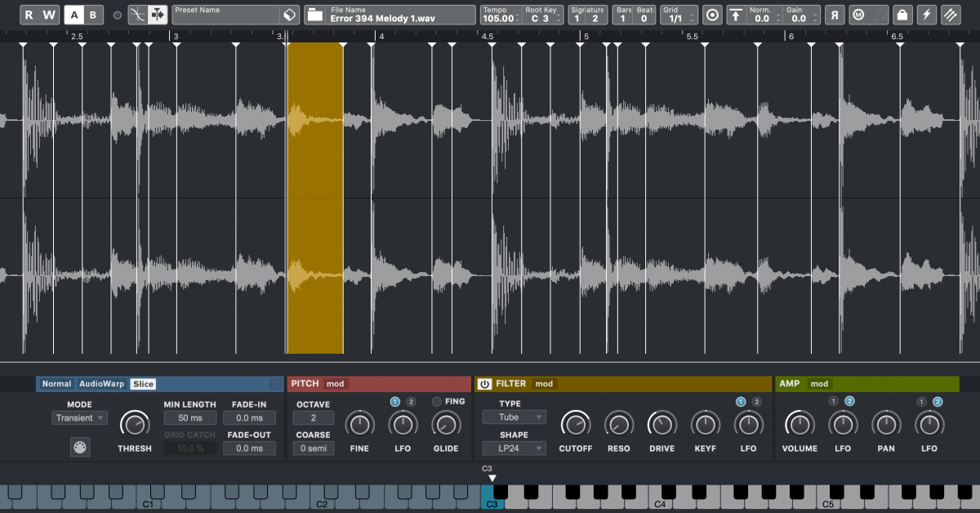The width and height of the screenshot is (980, 513).
Task: Switch to Normal playback tab
Action: 56,384
